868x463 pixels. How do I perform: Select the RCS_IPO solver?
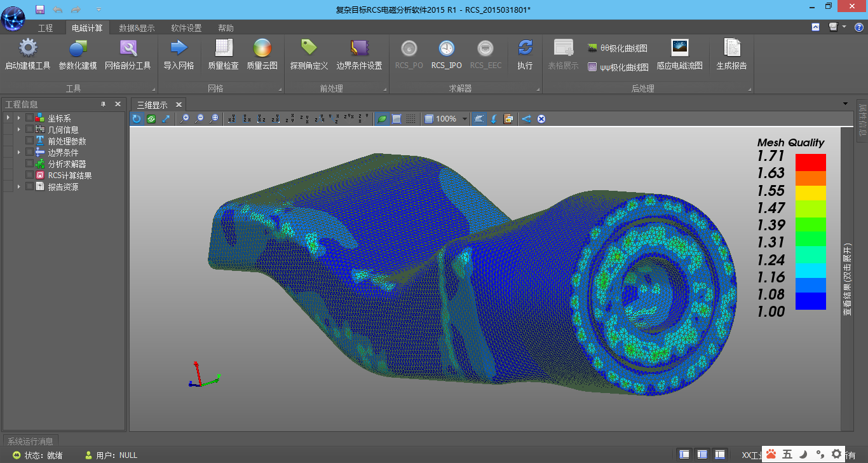coord(446,49)
